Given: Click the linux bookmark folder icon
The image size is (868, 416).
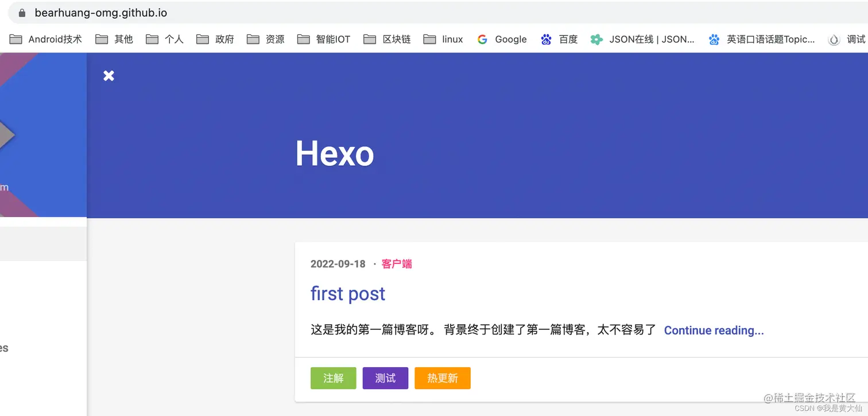Looking at the screenshot, I should tap(430, 39).
